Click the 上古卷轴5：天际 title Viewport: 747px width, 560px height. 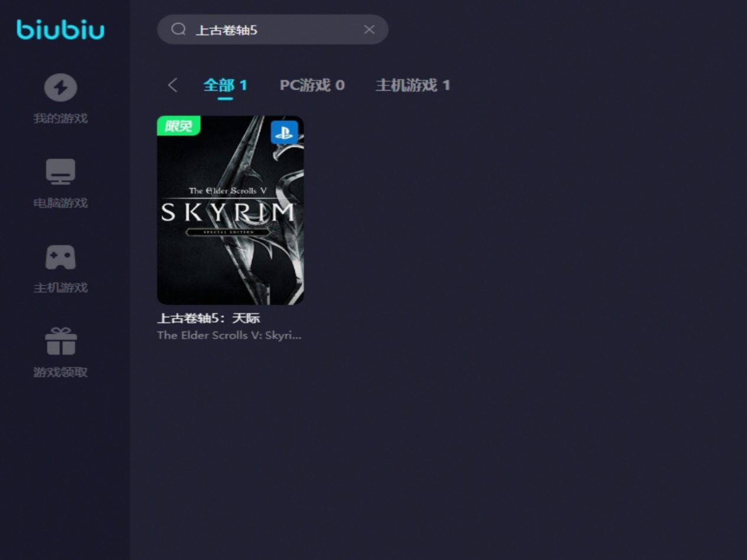tap(208, 318)
